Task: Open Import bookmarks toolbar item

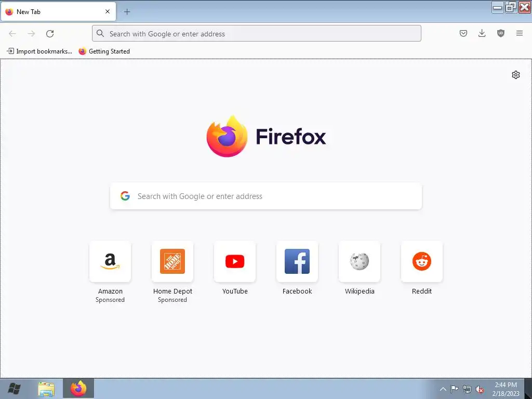Action: click(39, 51)
